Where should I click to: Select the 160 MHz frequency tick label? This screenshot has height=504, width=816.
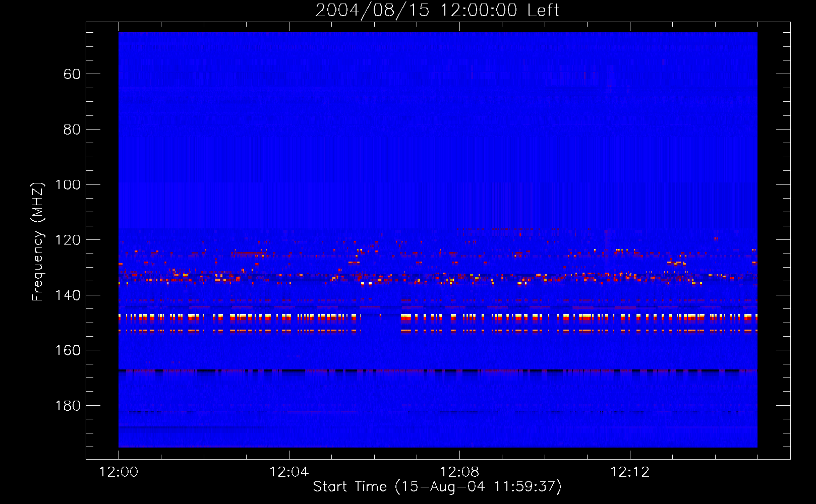[x=68, y=350]
